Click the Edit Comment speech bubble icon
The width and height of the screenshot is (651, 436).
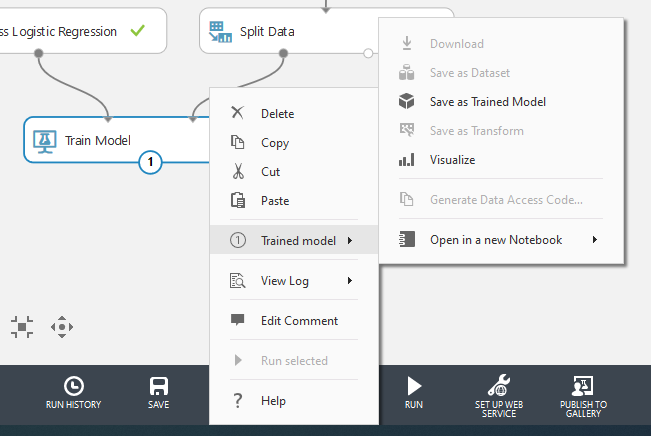(237, 320)
